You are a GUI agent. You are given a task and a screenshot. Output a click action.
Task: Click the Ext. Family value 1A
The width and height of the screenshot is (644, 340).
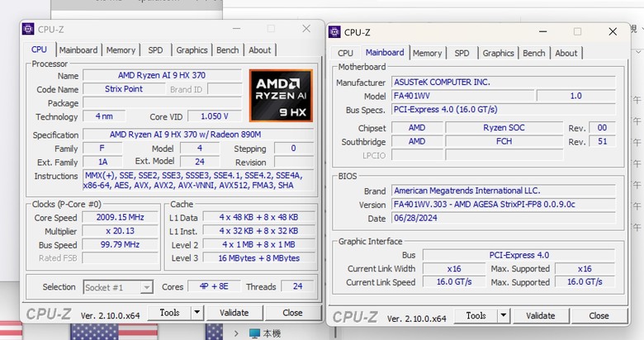point(102,162)
